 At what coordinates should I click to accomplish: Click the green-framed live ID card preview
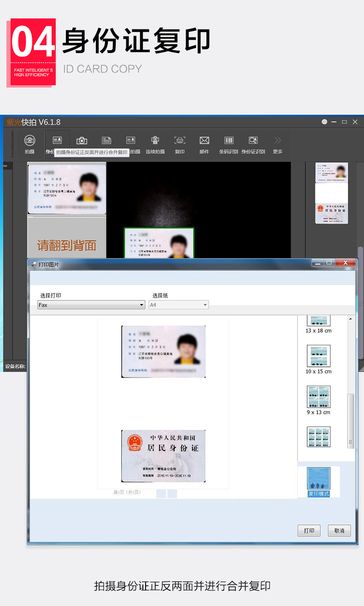pos(159,243)
